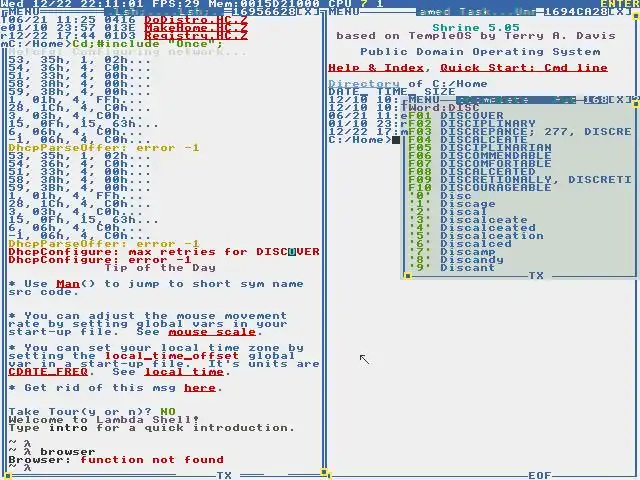640x480 pixels.
Task: Pick the '3' Discalceate dictionary entry
Action: [468, 220]
